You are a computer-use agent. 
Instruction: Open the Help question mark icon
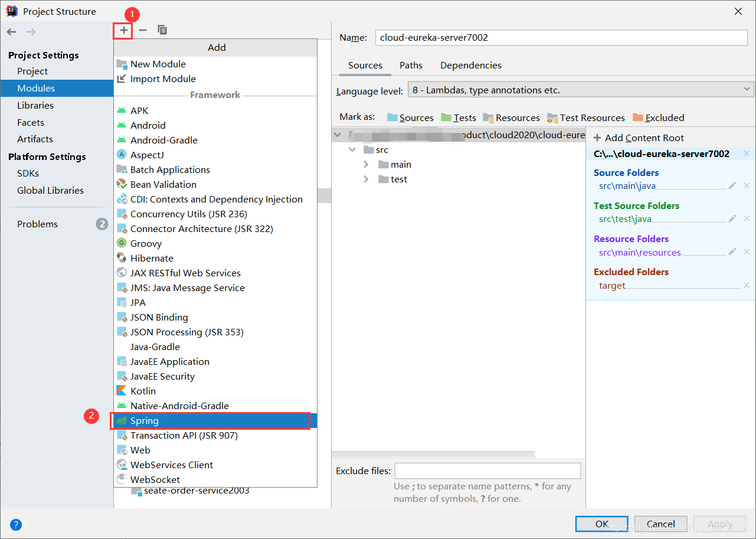pos(16,524)
